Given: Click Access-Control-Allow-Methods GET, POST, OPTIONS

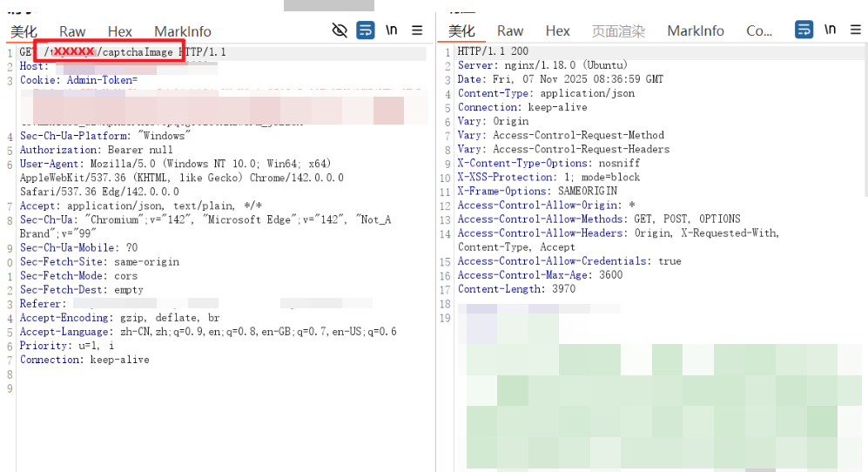Looking at the screenshot, I should 599,219.
